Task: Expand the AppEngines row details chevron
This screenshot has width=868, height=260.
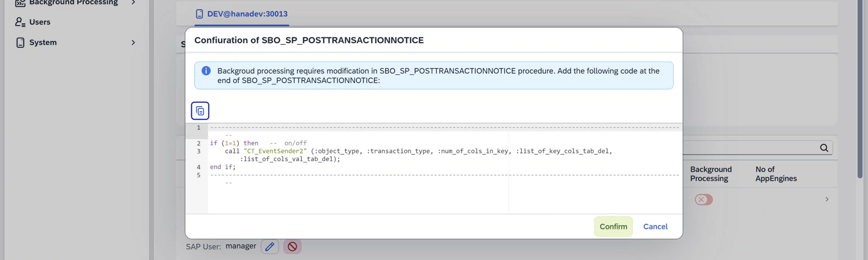Action: pyautogui.click(x=827, y=199)
